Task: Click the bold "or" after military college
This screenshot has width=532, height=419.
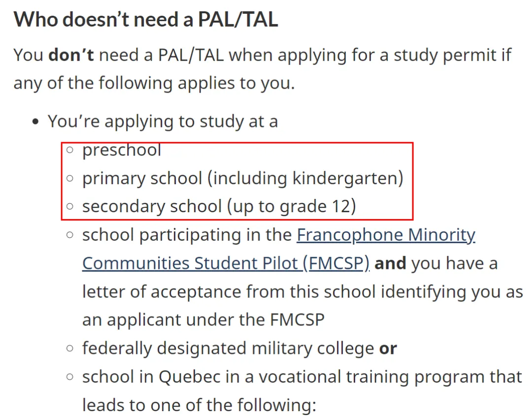Action: pyautogui.click(x=388, y=349)
